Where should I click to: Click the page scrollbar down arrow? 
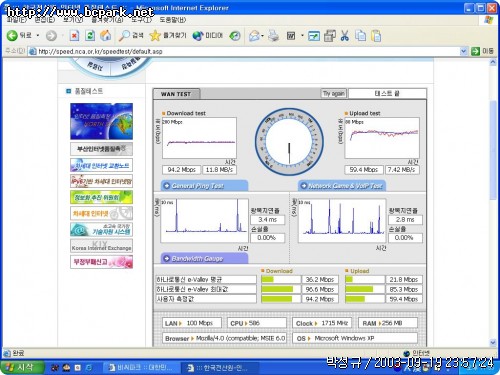pos(493,342)
